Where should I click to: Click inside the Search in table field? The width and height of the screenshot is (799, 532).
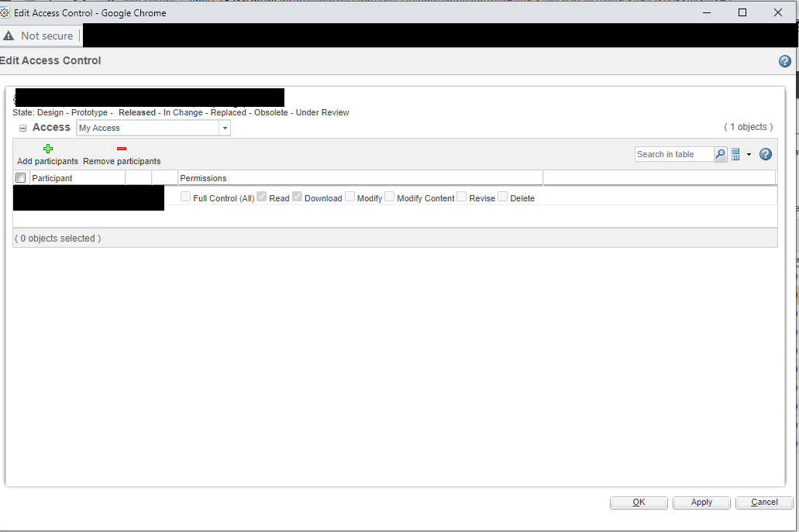coord(673,154)
